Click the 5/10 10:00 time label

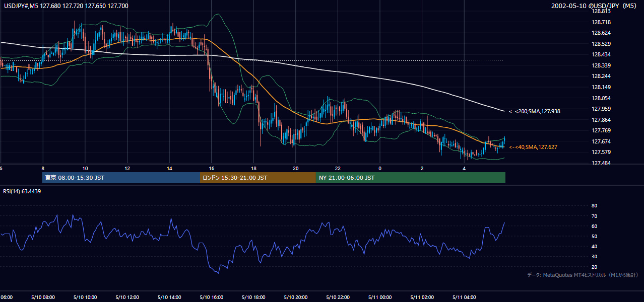[x=85, y=297]
